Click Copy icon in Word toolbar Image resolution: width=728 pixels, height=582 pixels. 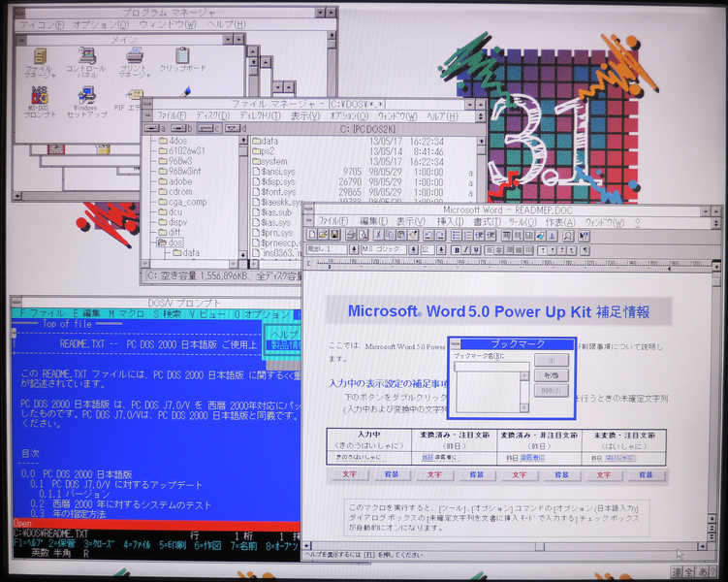pyautogui.click(x=391, y=235)
